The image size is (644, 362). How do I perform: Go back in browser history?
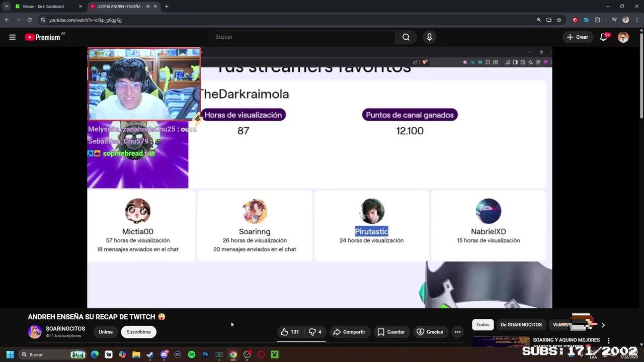[7, 20]
